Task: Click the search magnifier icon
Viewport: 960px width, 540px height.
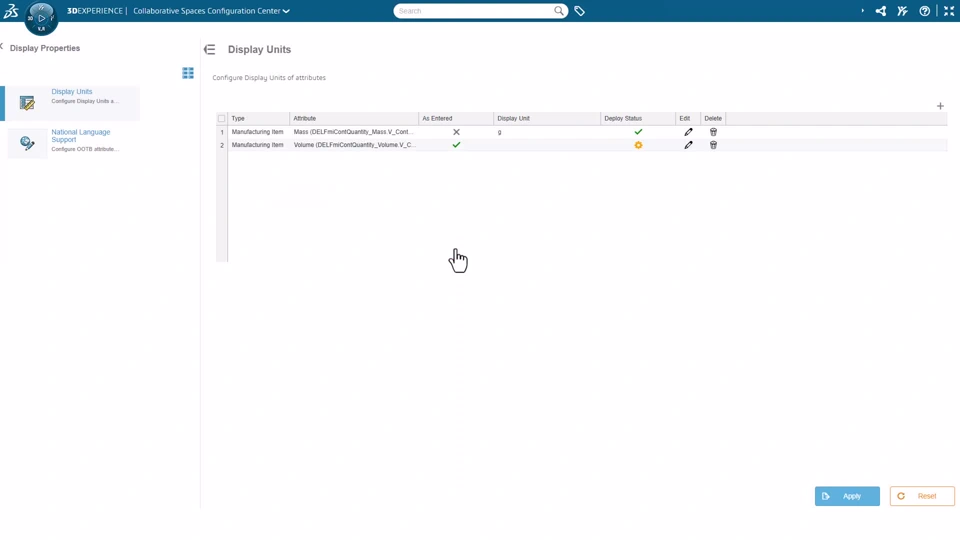Action: (558, 10)
